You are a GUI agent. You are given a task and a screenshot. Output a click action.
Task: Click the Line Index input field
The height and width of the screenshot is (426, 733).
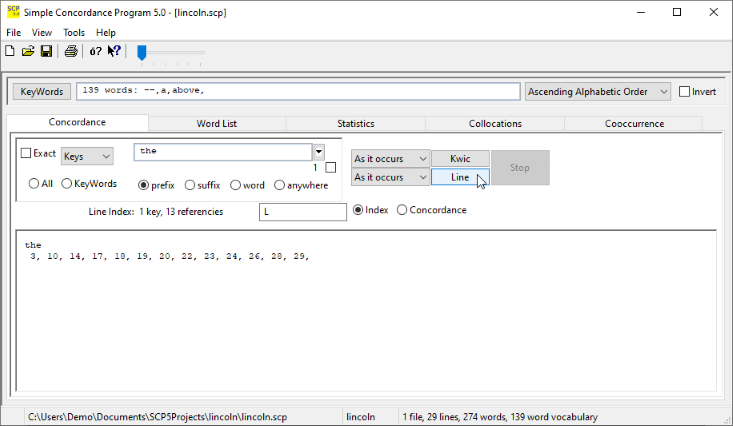pos(302,212)
